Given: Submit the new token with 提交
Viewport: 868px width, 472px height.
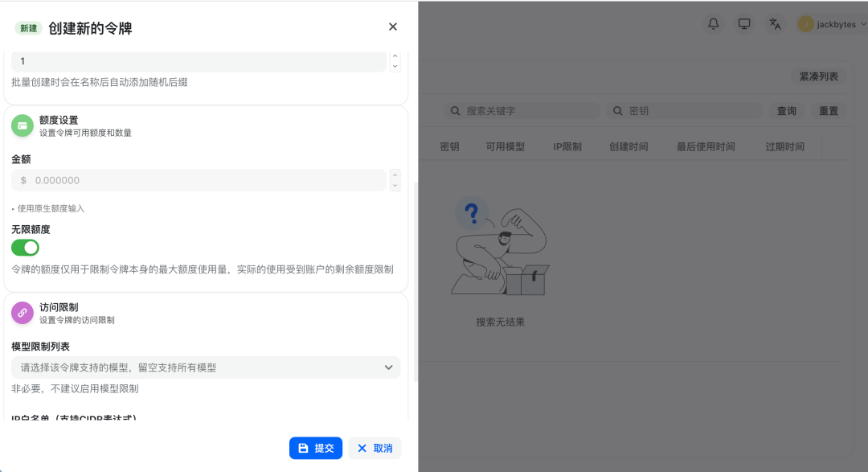Looking at the screenshot, I should [316, 448].
